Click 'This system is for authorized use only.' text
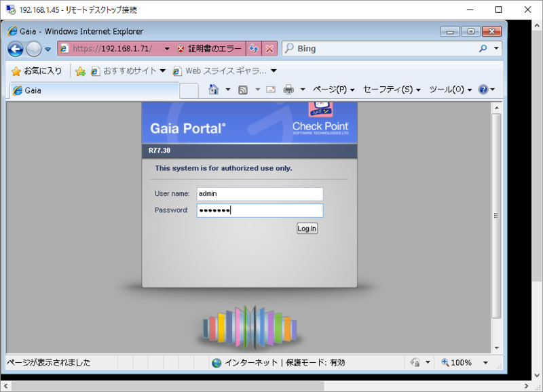 click(223, 168)
